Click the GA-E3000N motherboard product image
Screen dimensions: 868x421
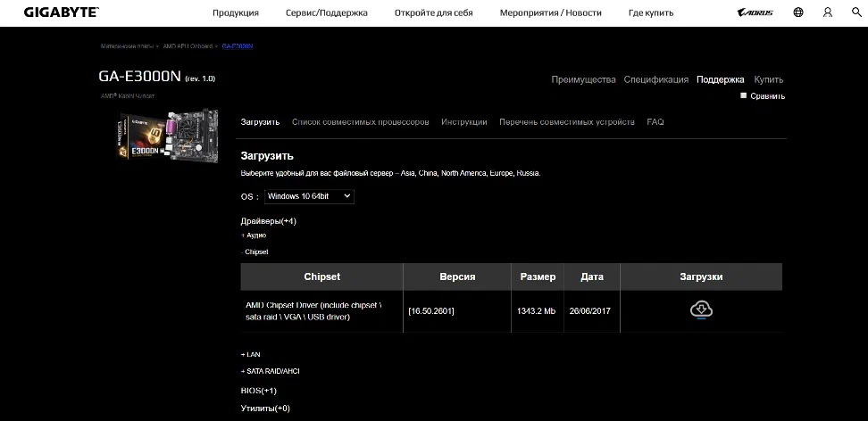tap(168, 136)
